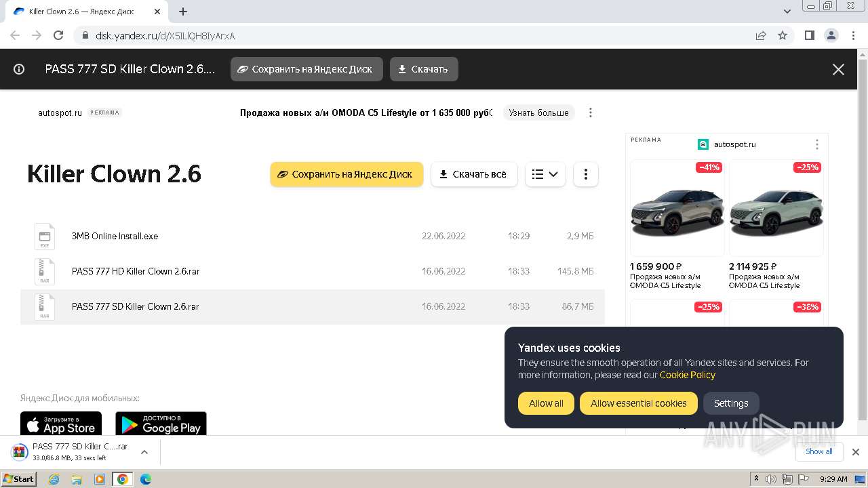This screenshot has width=868, height=488.
Task: Open Chrome profile avatar
Action: pos(831,36)
